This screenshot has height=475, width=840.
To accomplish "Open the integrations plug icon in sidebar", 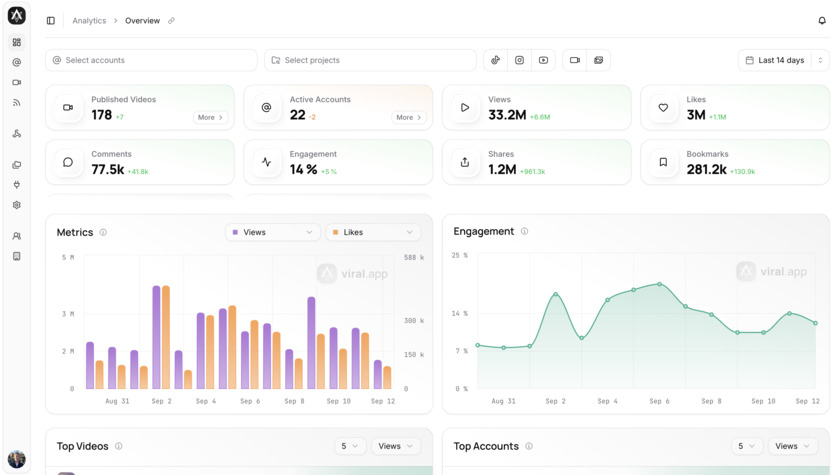I will pyautogui.click(x=17, y=185).
